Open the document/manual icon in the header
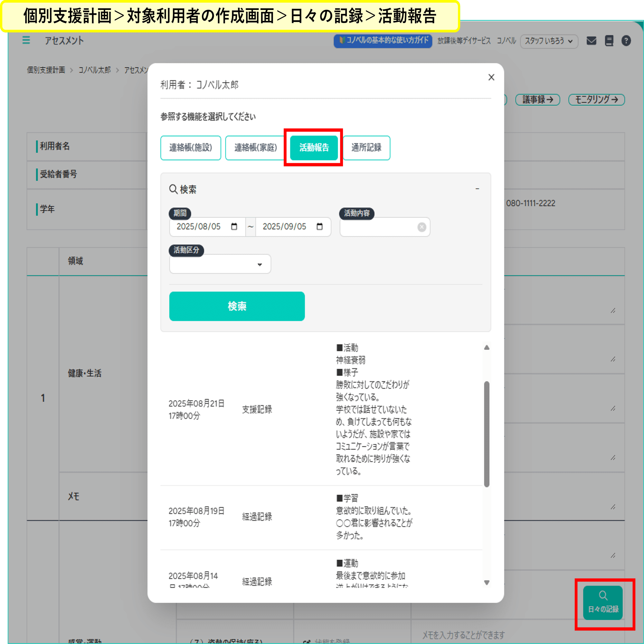 click(609, 40)
